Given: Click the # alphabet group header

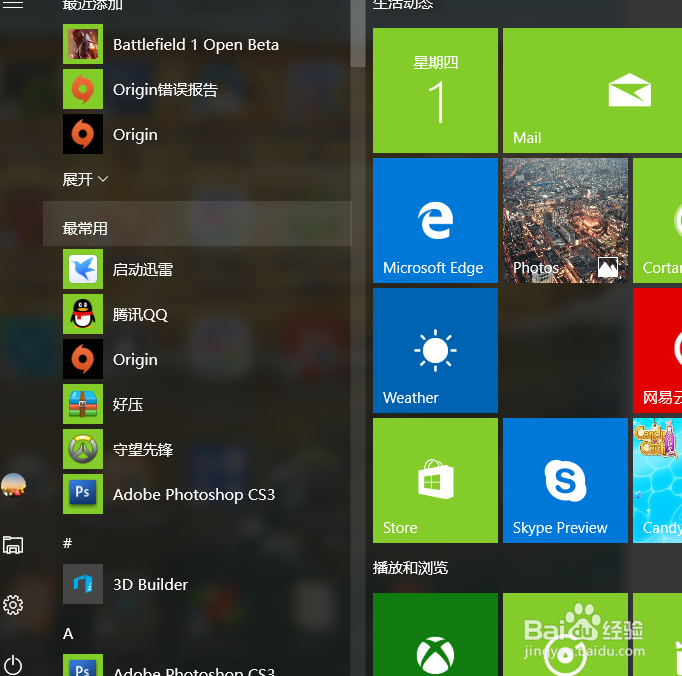Looking at the screenshot, I should (67, 543).
